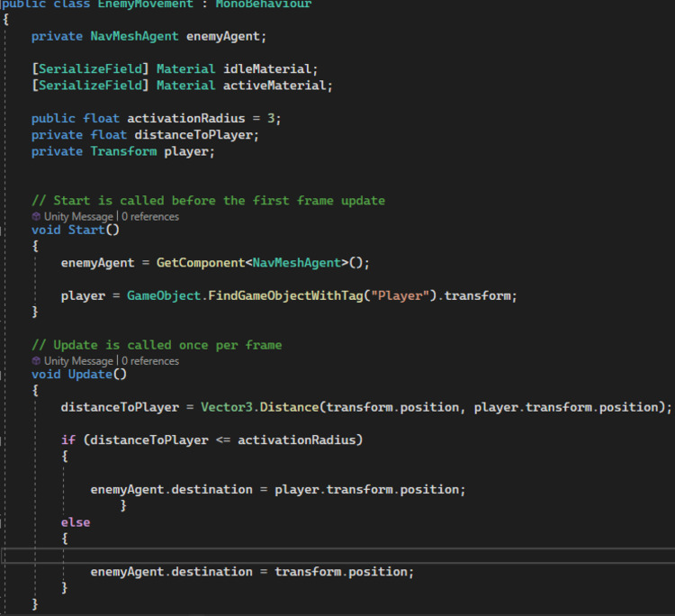Viewport: 675px width, 616px height.
Task: Click the SerializeField attribute on the idleMaterial line
Action: (90, 69)
